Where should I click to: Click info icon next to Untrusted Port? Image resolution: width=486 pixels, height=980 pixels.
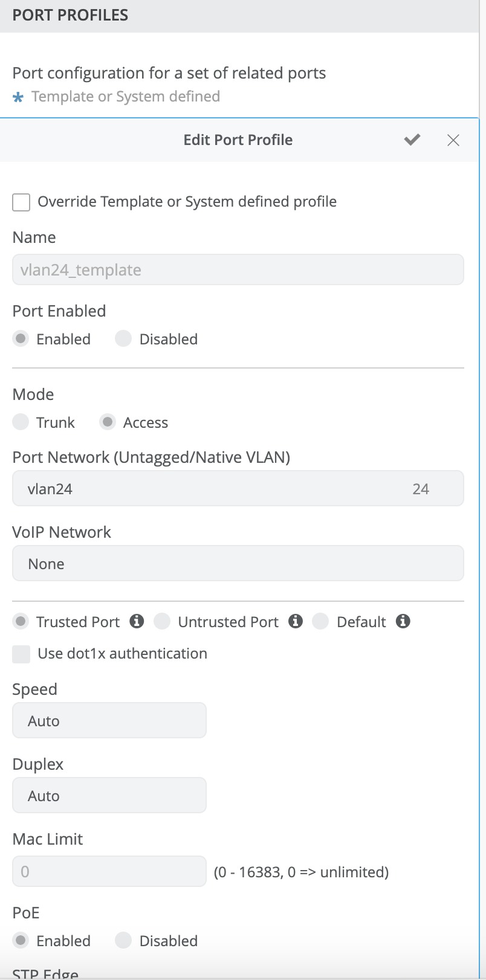coord(296,621)
